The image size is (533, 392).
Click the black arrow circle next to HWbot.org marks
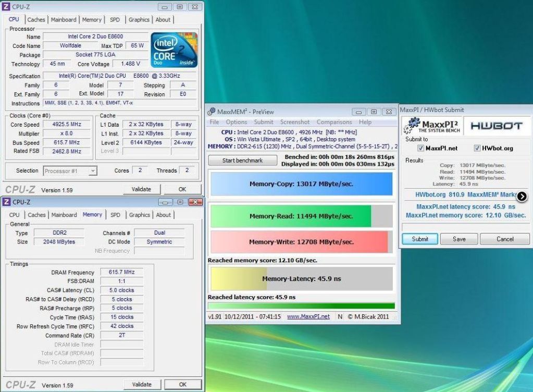click(x=522, y=197)
